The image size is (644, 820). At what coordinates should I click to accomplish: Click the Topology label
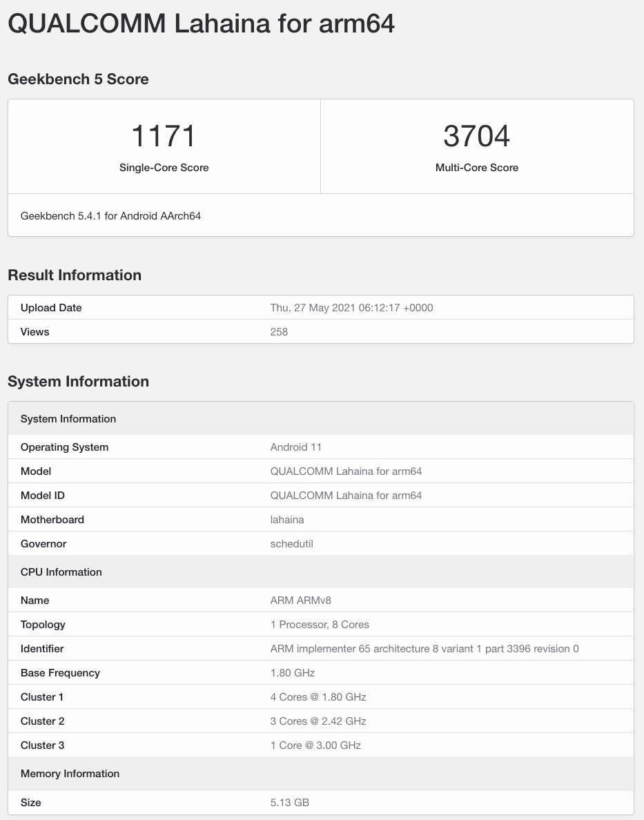tap(43, 625)
